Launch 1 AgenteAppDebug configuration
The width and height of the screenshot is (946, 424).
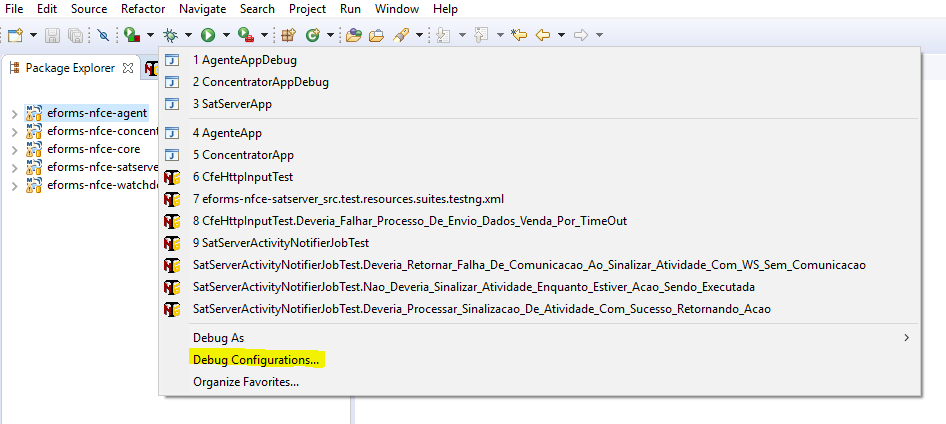coord(237,60)
